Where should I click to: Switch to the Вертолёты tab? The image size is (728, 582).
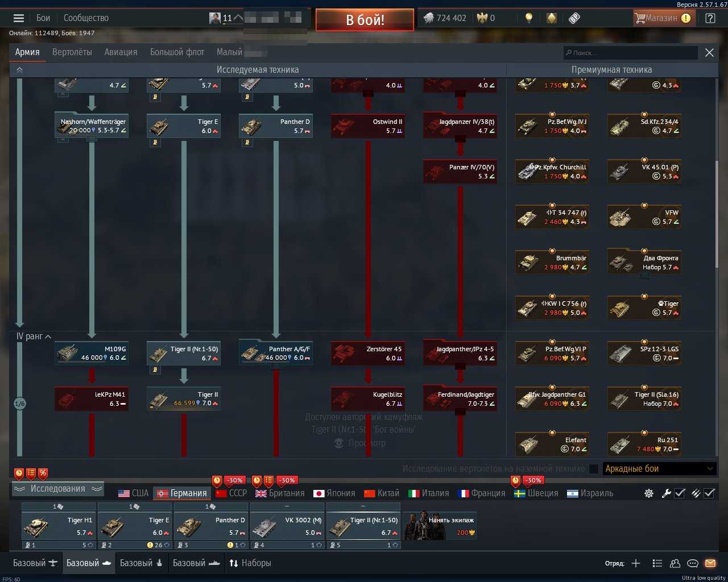pos(72,52)
